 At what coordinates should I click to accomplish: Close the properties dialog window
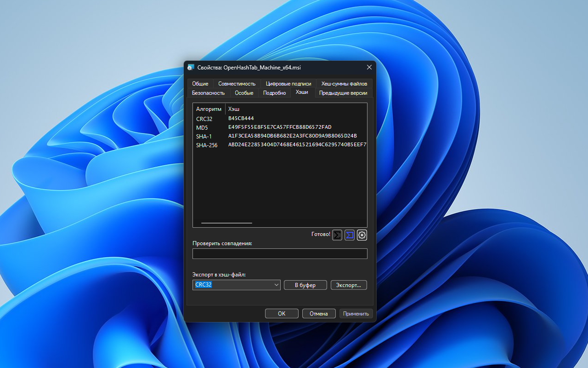point(369,68)
